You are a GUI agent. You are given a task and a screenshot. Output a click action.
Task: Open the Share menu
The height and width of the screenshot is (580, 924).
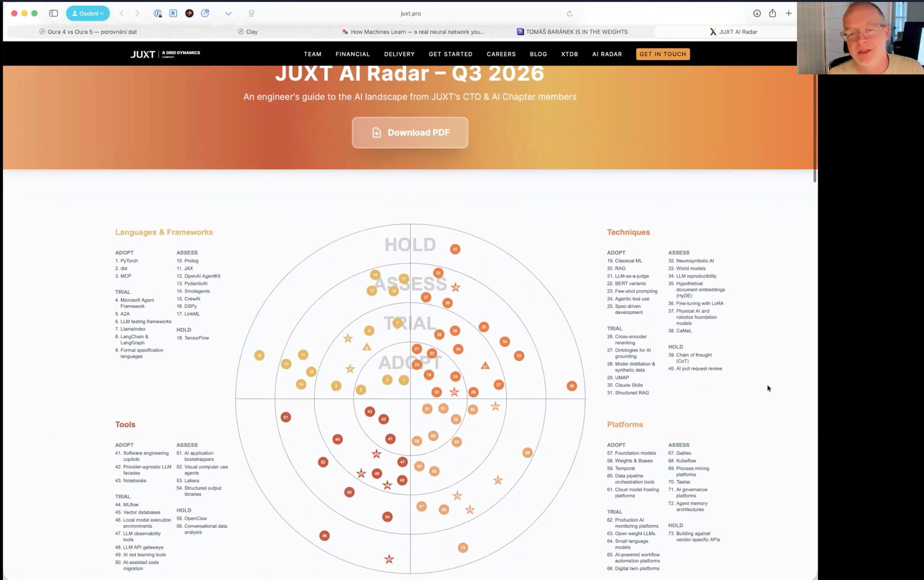(772, 13)
